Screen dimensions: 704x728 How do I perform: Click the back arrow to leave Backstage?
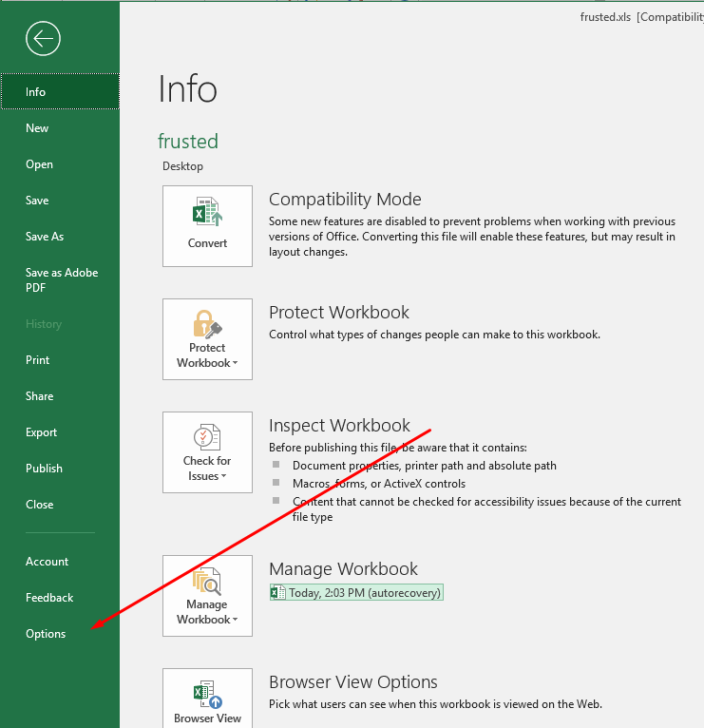pyautogui.click(x=43, y=39)
